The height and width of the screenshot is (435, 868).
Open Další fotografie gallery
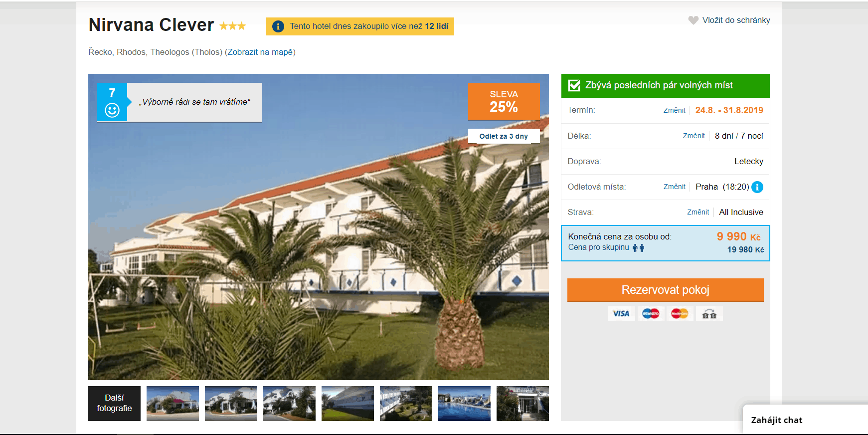coord(114,404)
